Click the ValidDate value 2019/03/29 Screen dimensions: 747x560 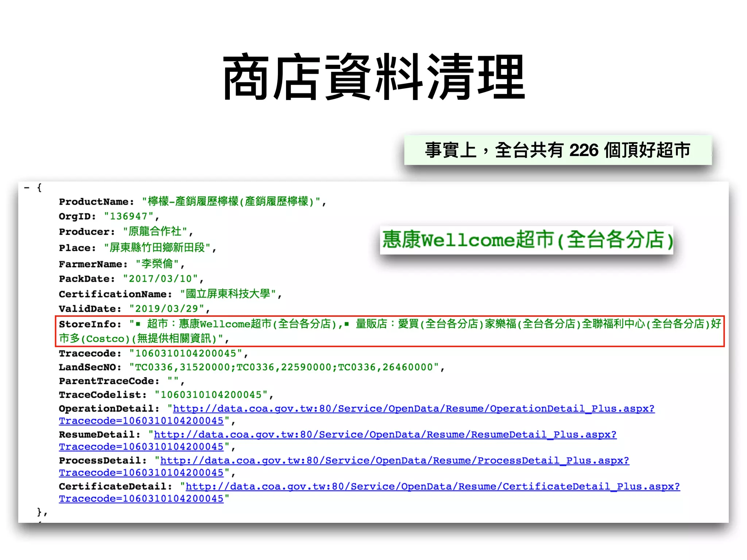click(167, 309)
